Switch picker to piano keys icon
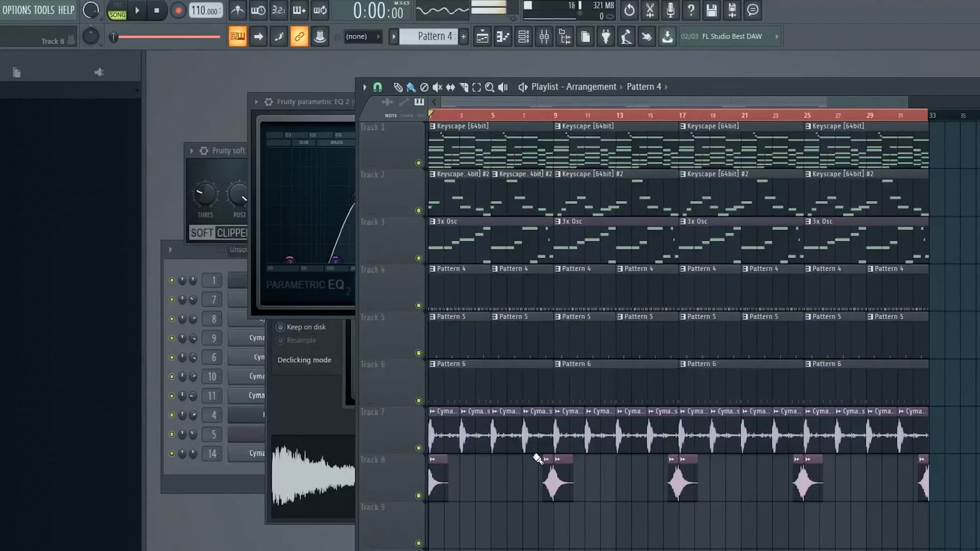 pos(419,102)
